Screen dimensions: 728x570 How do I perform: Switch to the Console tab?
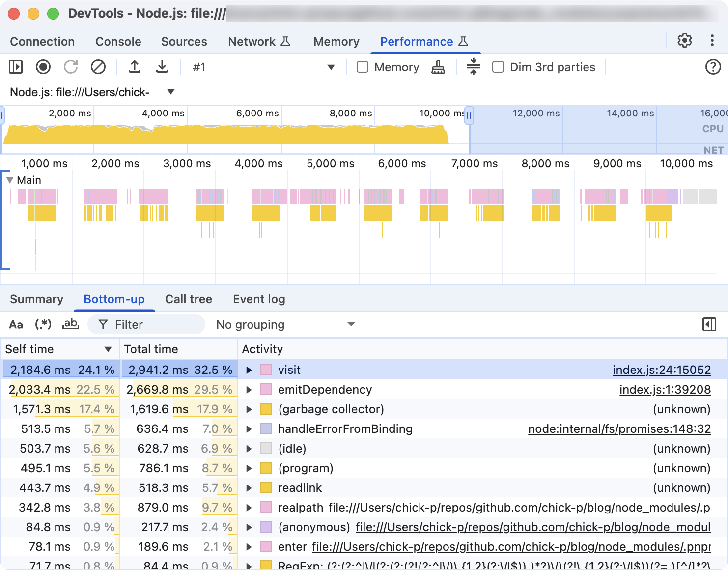coord(118,42)
